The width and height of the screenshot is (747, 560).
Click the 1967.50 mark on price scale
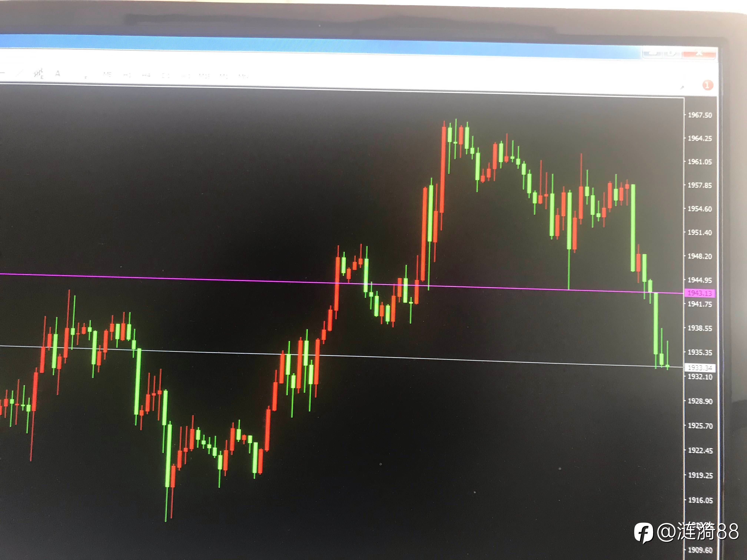700,115
